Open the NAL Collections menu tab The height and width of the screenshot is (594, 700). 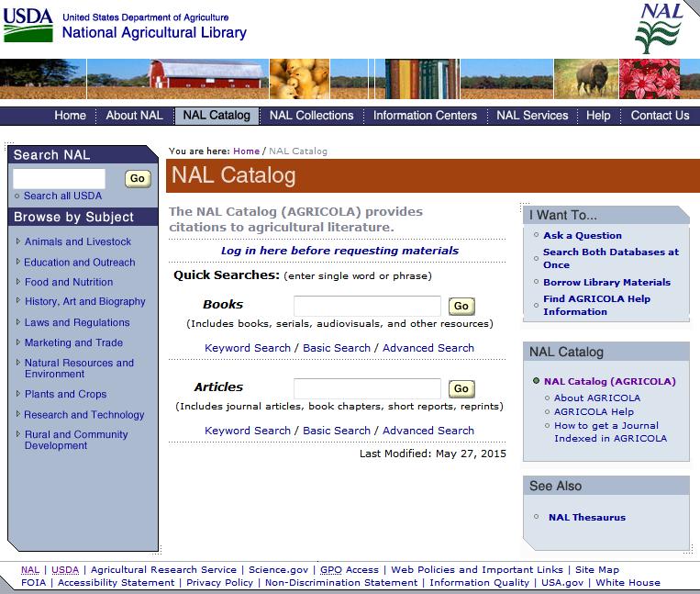pyautogui.click(x=311, y=116)
